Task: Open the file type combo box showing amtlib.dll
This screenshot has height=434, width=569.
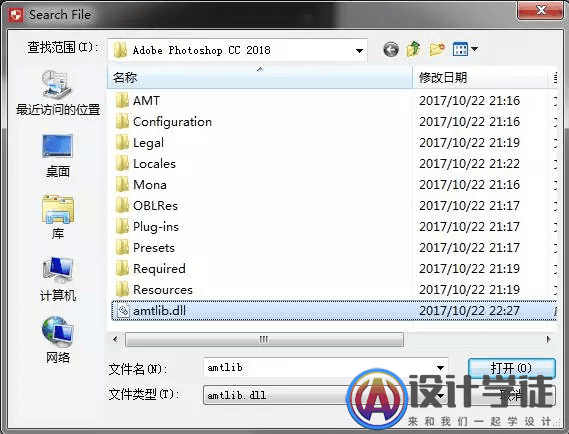Action: (x=326, y=395)
